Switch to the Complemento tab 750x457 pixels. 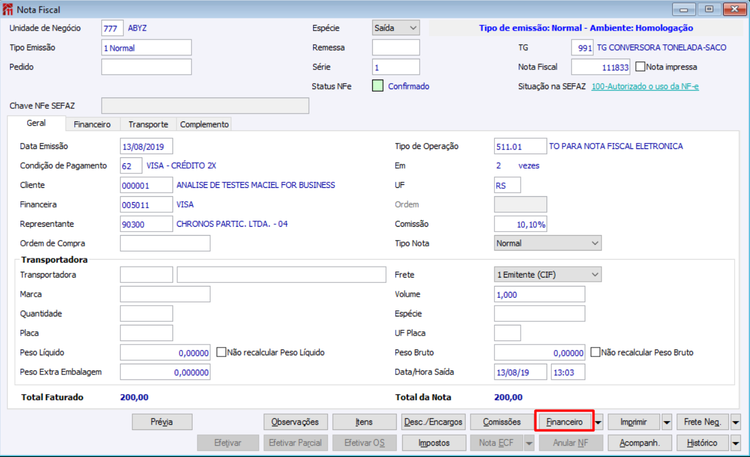point(204,124)
